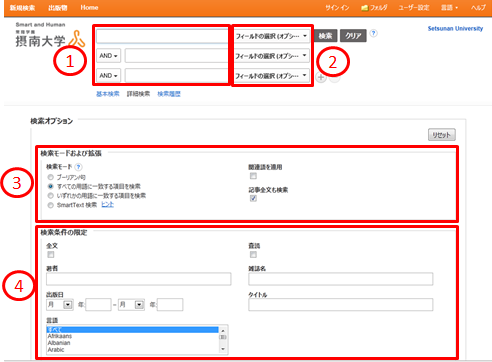
Task: Click Home in the top menu
Action: click(x=89, y=7)
